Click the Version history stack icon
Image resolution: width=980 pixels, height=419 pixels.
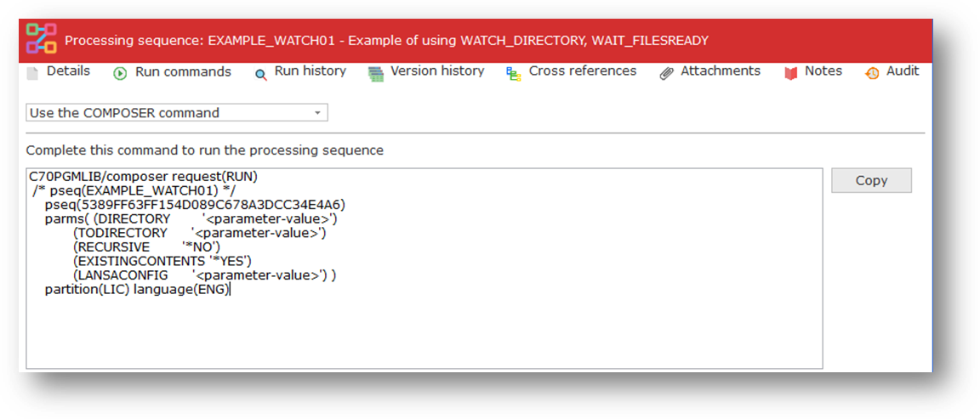tap(376, 74)
